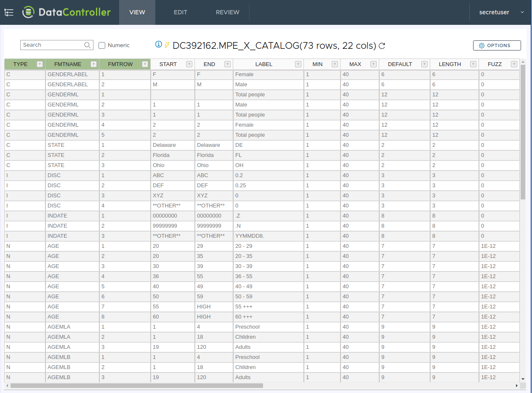532x393 pixels.
Task: Click the horizontal scrollbar of the table
Action: [136, 385]
